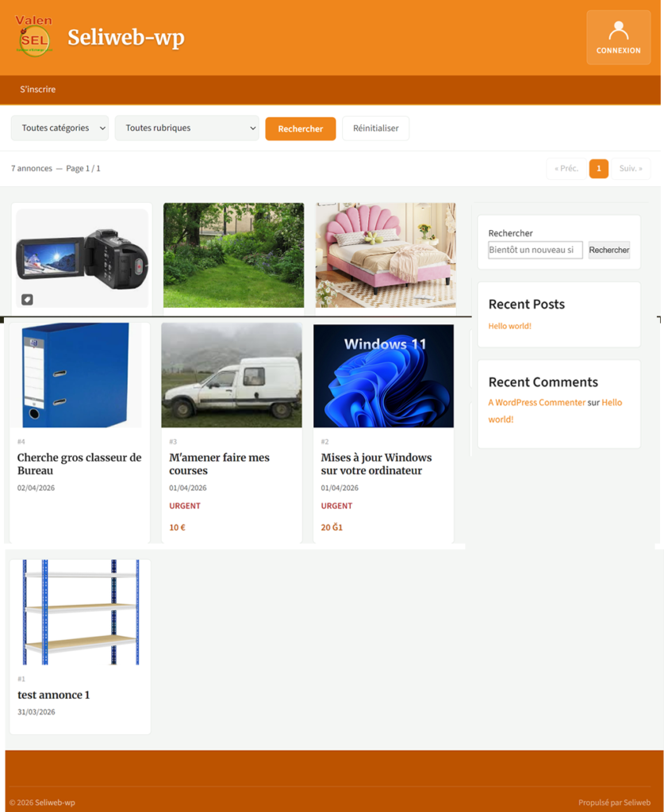Open 'A WordPress Commenter' link
The height and width of the screenshot is (812, 664).
point(536,403)
